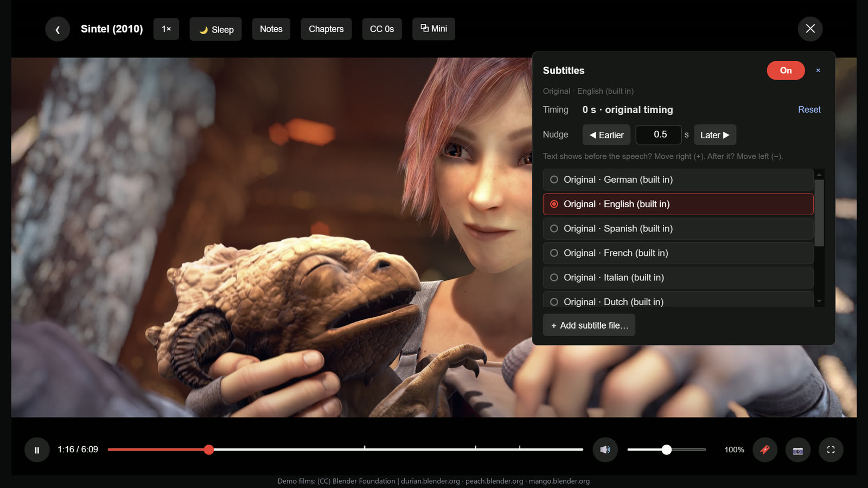Click the 1:16 / 6:09 time display
This screenshot has height=488, width=868.
click(x=78, y=450)
